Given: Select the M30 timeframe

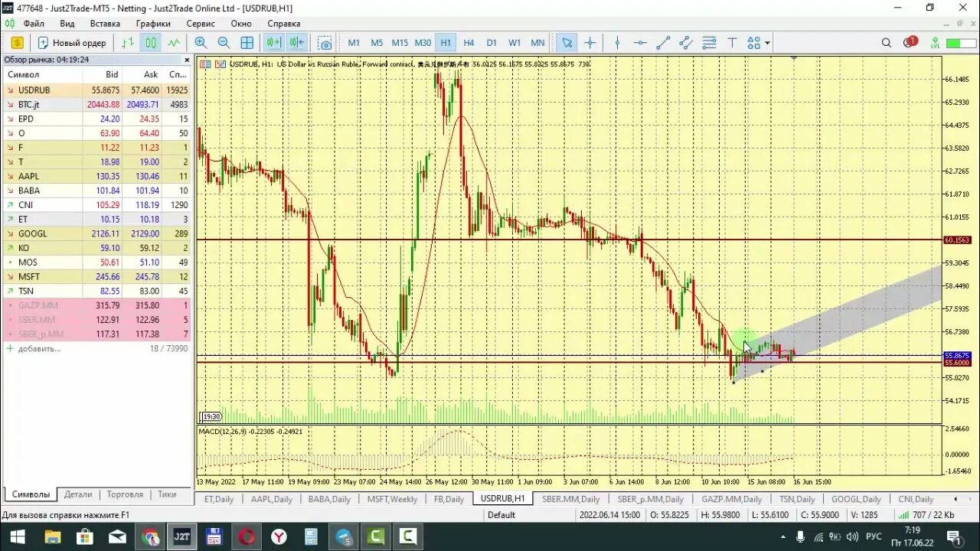Looking at the screenshot, I should coord(423,43).
